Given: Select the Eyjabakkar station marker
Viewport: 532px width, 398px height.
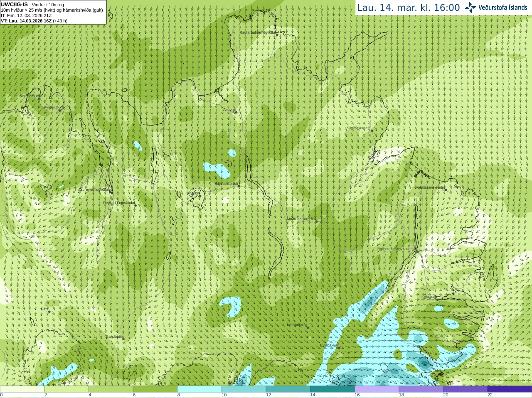Looking at the screenshot, I should pos(339,348).
